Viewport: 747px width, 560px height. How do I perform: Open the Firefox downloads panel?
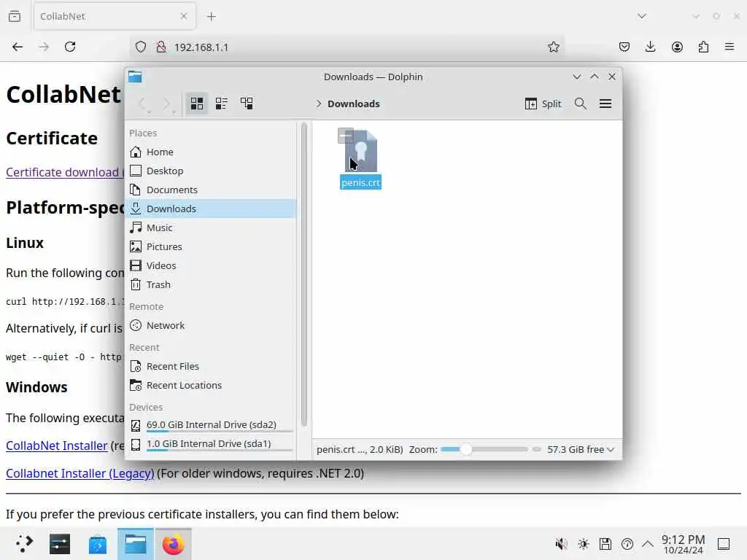(x=650, y=47)
